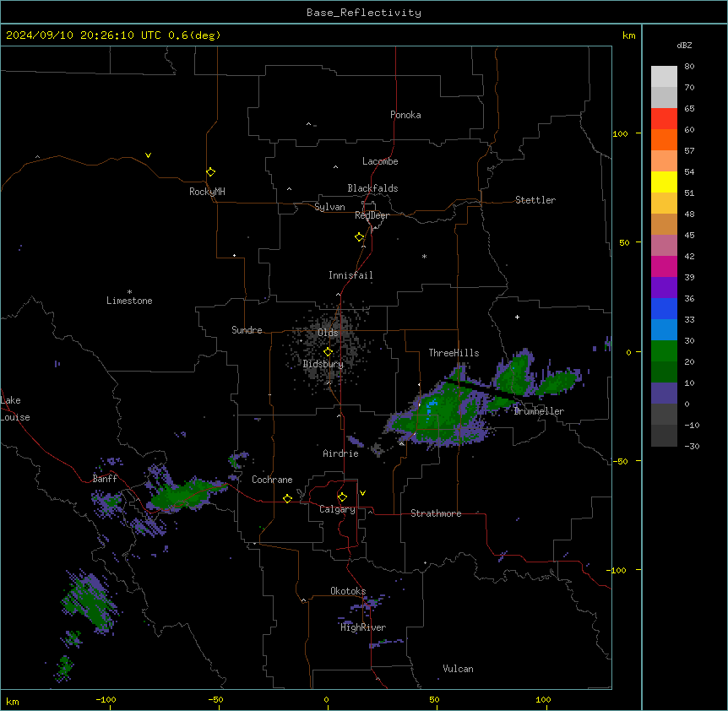Image resolution: width=728 pixels, height=711 pixels.
Task: Click the Calgary label
Action: pyautogui.click(x=337, y=509)
